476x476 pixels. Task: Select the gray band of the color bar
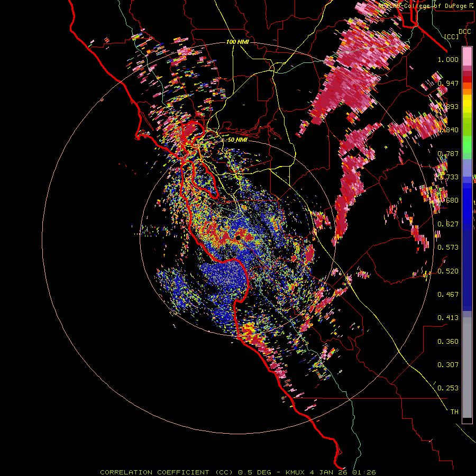(x=467, y=368)
